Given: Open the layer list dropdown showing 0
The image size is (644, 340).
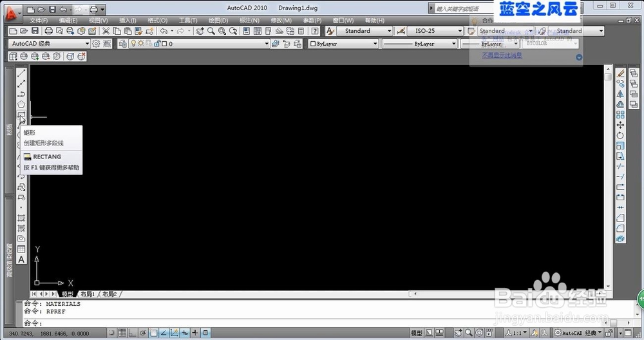Looking at the screenshot, I should 198,44.
